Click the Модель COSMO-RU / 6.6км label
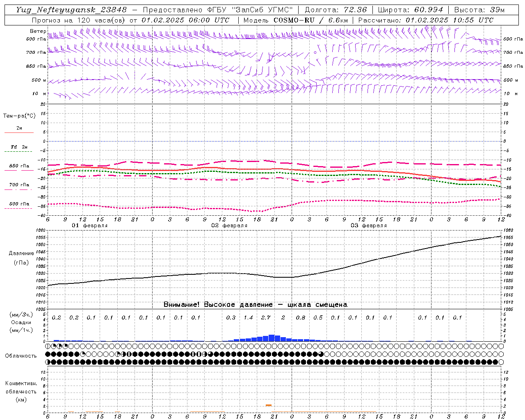 tap(295, 20)
